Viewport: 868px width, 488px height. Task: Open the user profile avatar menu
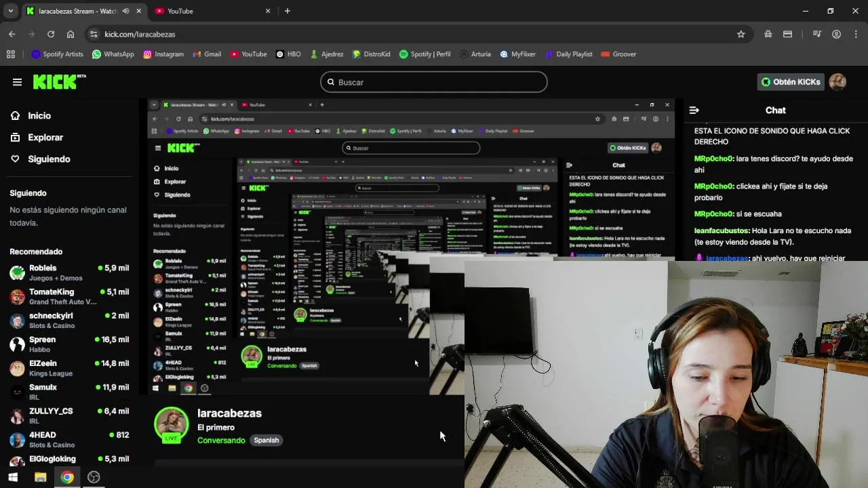(837, 82)
